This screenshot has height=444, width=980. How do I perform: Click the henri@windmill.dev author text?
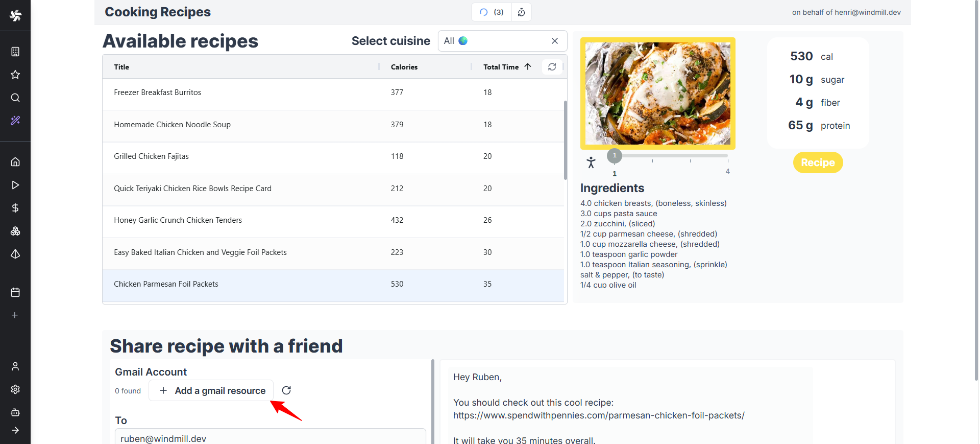coord(868,12)
